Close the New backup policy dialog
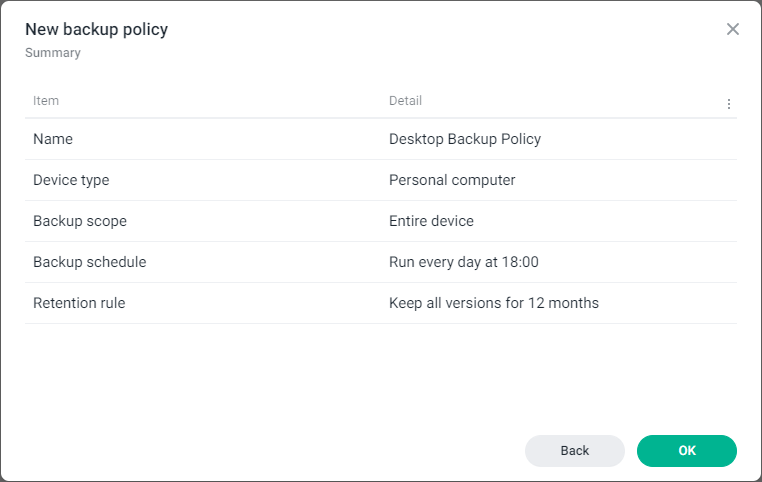The image size is (762, 482). (733, 29)
